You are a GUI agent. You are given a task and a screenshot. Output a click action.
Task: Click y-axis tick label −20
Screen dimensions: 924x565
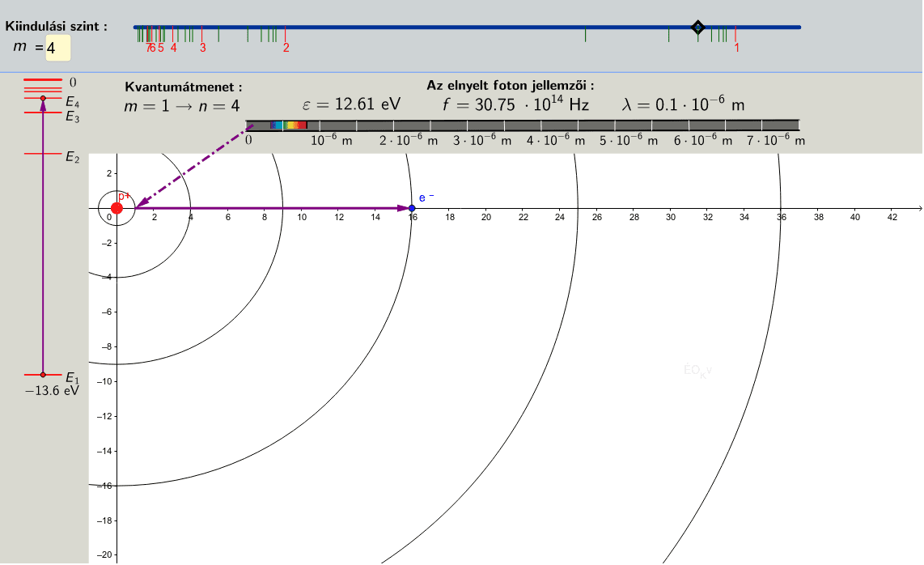(x=104, y=555)
